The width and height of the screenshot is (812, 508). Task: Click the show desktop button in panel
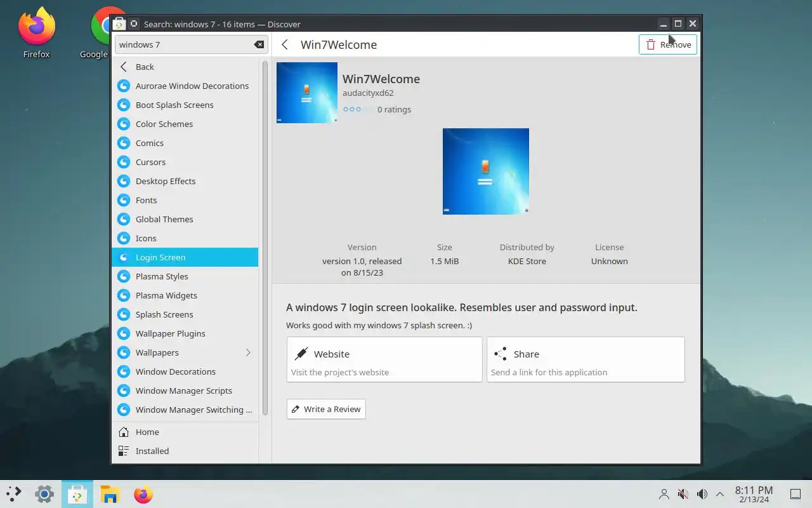795,494
